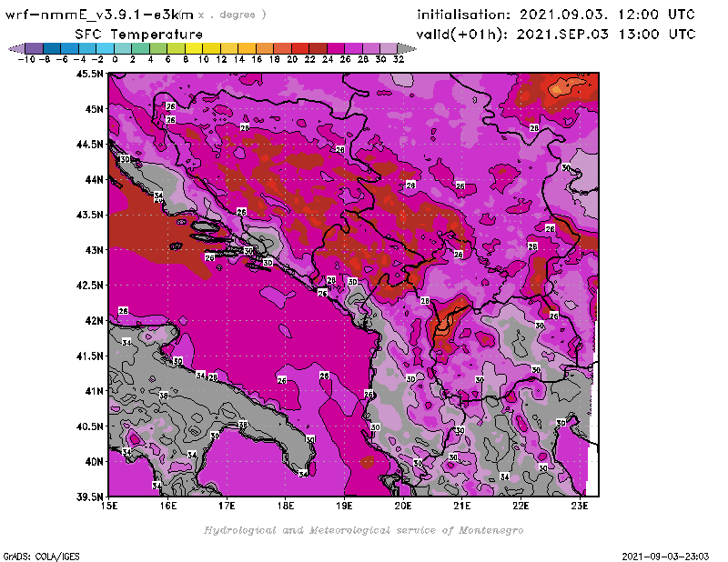
Task: Click the '22E' longitude axis label
Action: pyautogui.click(x=521, y=506)
